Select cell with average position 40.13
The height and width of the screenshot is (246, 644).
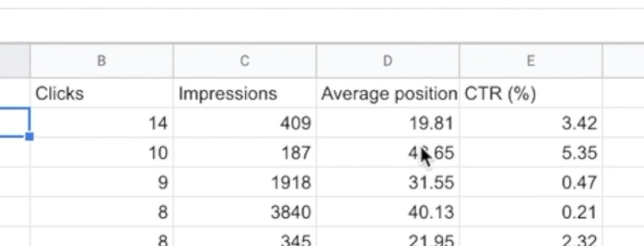click(x=387, y=212)
